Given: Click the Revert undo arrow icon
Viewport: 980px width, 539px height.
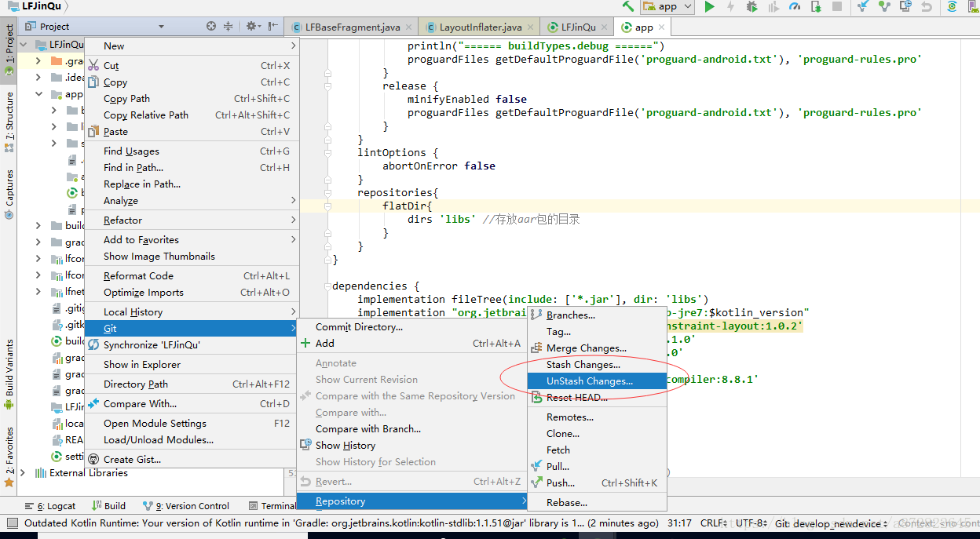Looking at the screenshot, I should [927, 6].
